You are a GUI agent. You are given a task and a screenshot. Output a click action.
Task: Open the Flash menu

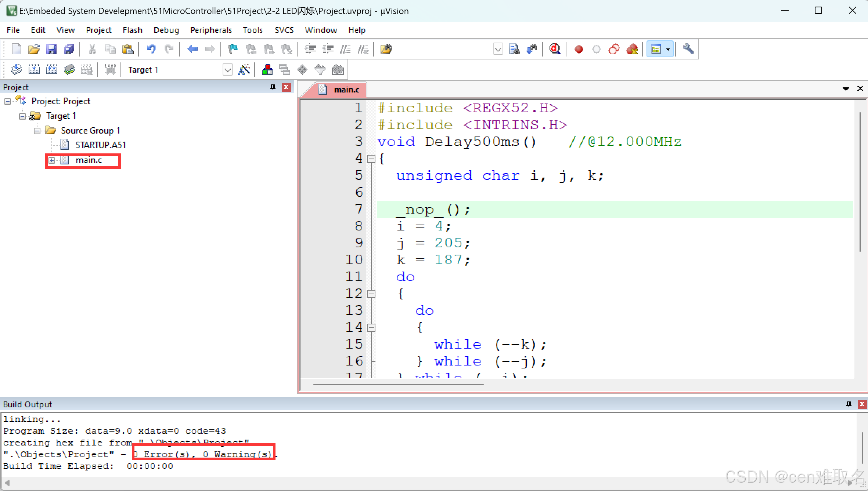pos(132,30)
